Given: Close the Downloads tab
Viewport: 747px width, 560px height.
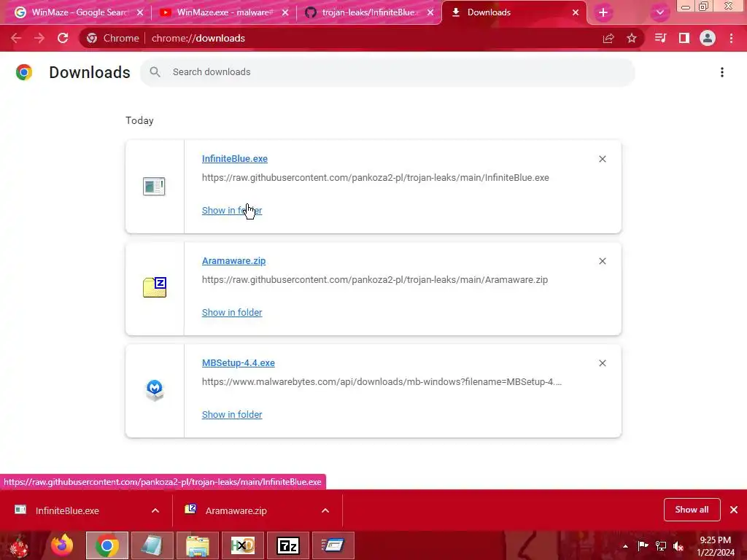Looking at the screenshot, I should coord(576,12).
